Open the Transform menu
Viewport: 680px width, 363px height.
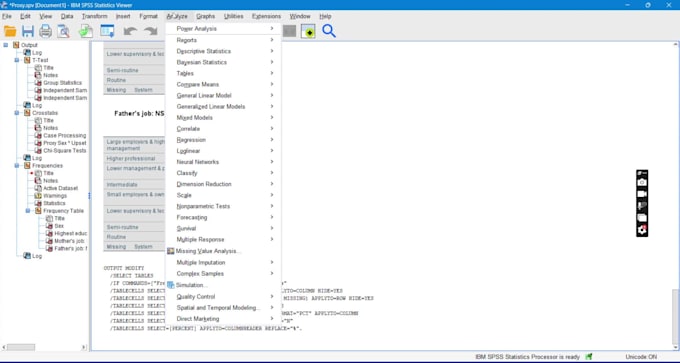click(x=94, y=16)
